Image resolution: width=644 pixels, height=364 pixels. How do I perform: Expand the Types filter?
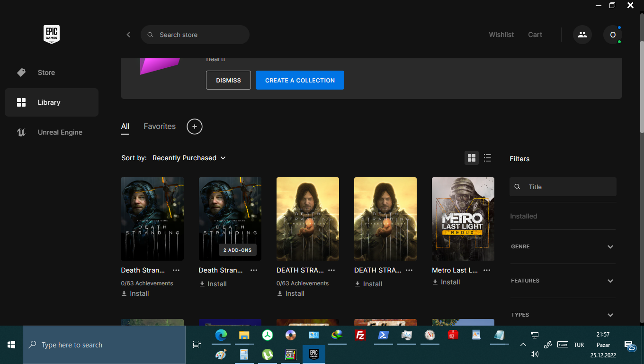tap(563, 315)
